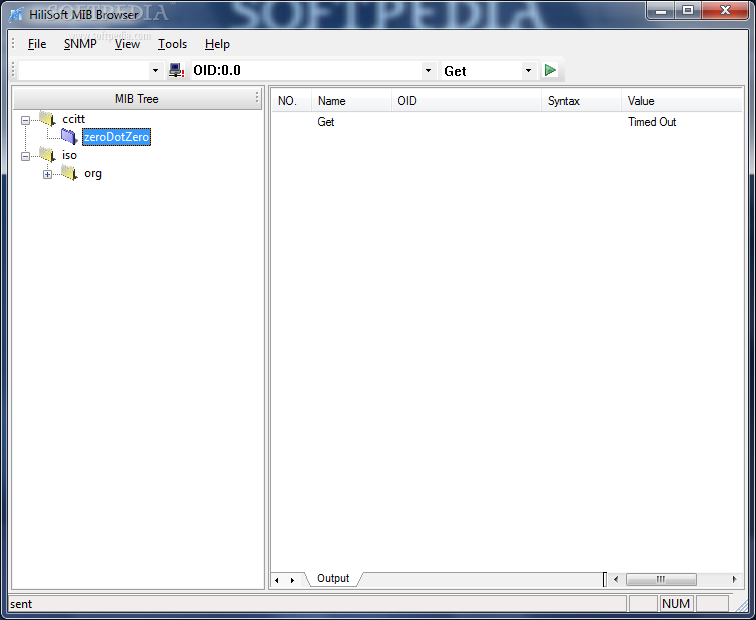Click the NUM status bar indicator
This screenshot has height=620, width=756.
(x=675, y=604)
